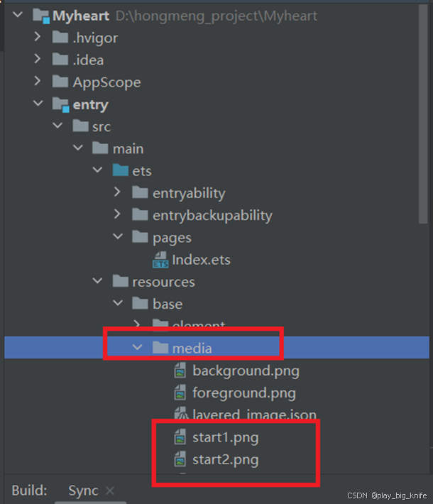Click the blue ets source folder icon
The height and width of the screenshot is (504, 433).
point(121,170)
